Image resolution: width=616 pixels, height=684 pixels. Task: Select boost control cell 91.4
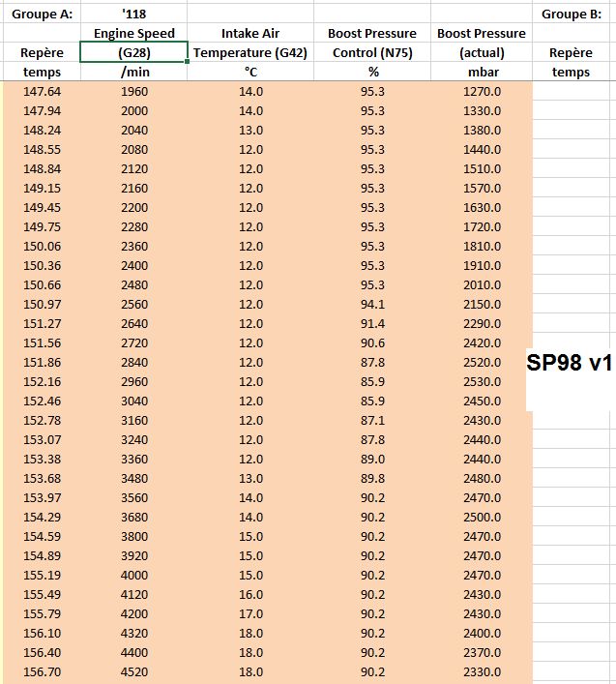coord(372,323)
